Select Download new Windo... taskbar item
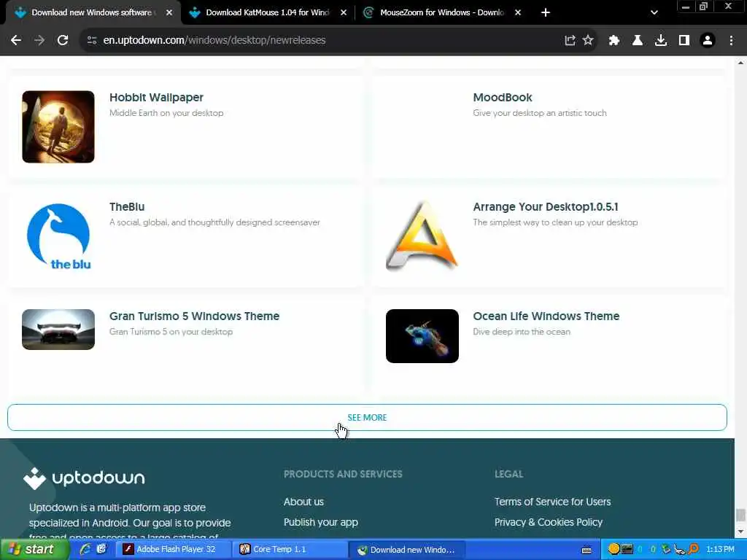The height and width of the screenshot is (560, 747). point(406,550)
